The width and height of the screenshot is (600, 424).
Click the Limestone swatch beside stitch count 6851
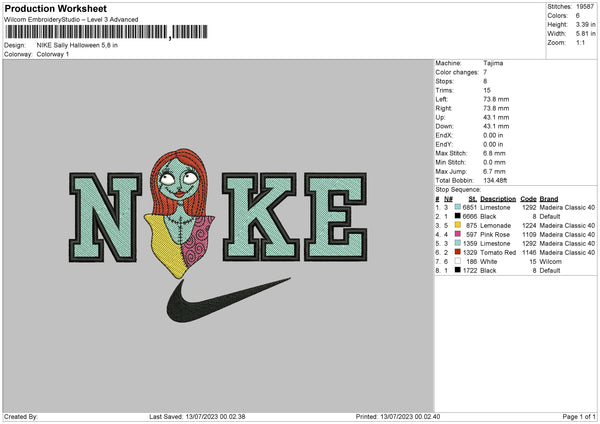(457, 207)
